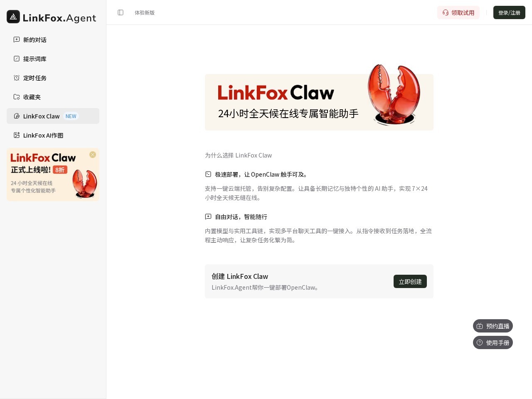The image size is (532, 399).
Task: Click the paragraph starting 支持一键云端托管
Action: [317, 193]
